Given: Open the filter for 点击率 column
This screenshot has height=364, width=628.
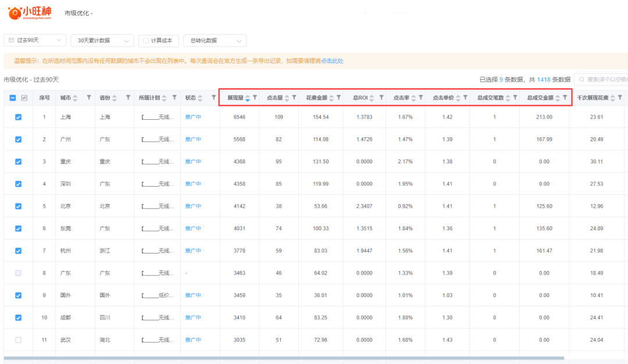Looking at the screenshot, I should coord(420,97).
